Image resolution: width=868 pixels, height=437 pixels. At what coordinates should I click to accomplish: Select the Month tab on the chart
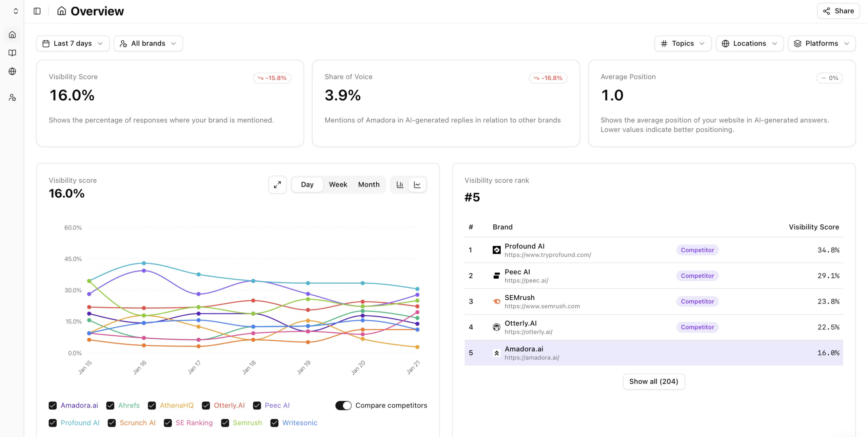(369, 184)
